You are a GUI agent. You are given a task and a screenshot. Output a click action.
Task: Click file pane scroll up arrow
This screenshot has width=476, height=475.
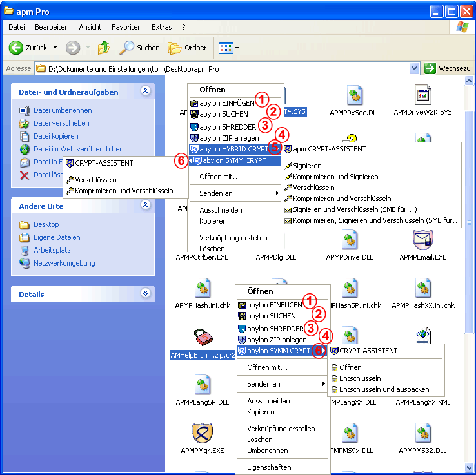click(x=469, y=81)
